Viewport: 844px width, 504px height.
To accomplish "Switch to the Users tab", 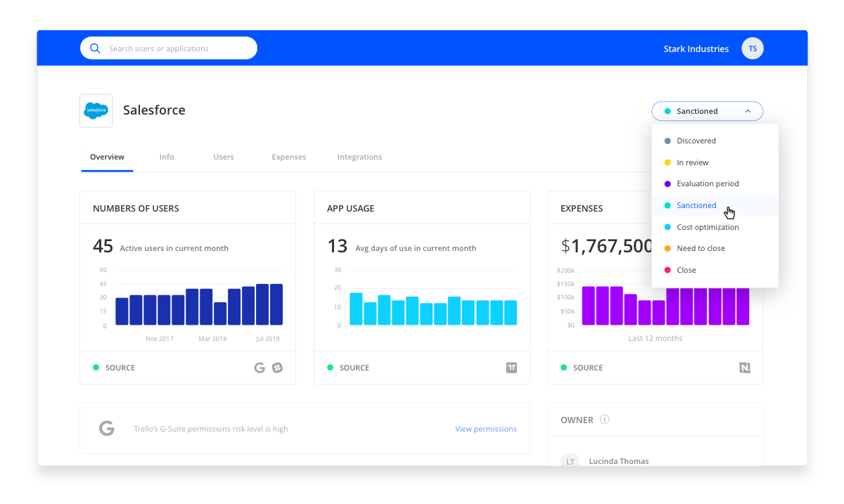I will pos(224,157).
